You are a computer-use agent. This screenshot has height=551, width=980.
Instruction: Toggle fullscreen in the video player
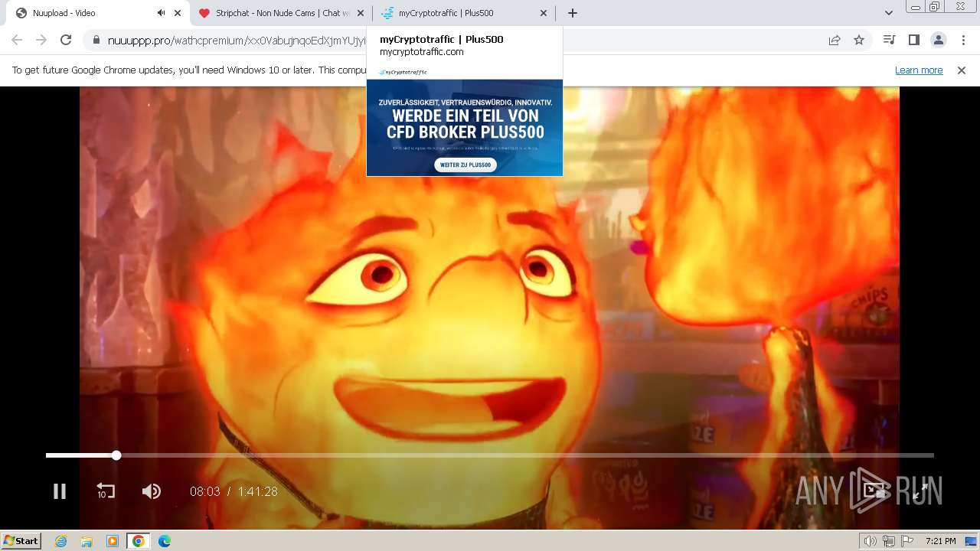[x=920, y=491]
